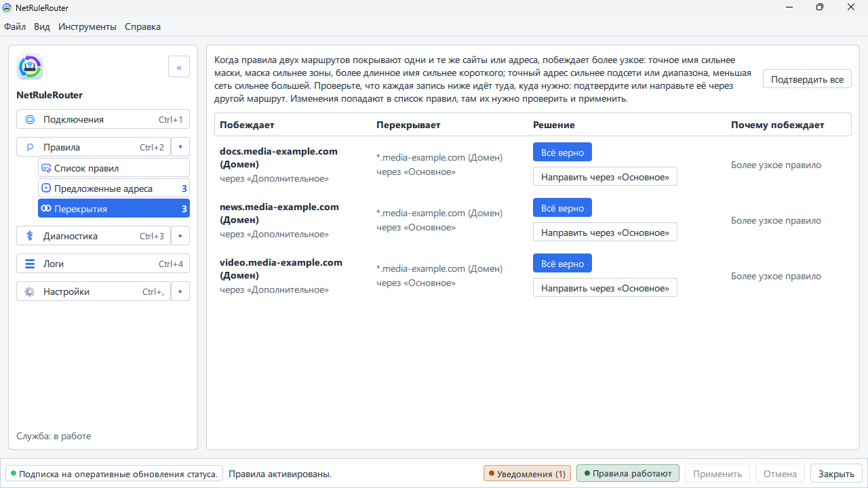Click the subscription status update indicator
This screenshot has height=488, width=868.
coord(113,473)
